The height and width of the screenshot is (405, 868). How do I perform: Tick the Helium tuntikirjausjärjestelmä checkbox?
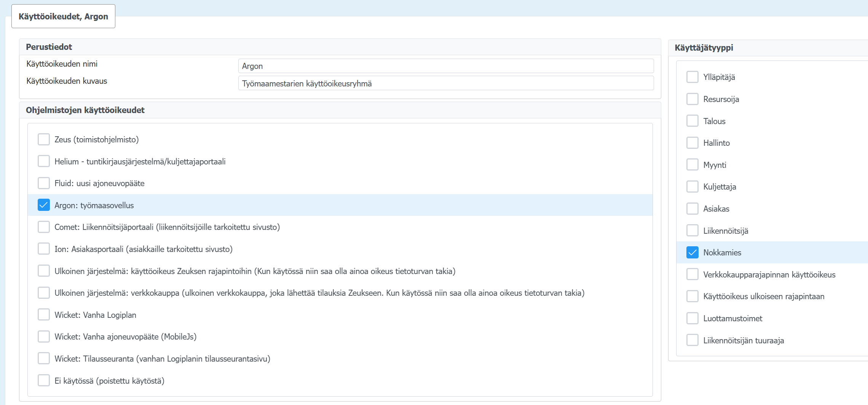[x=44, y=161]
